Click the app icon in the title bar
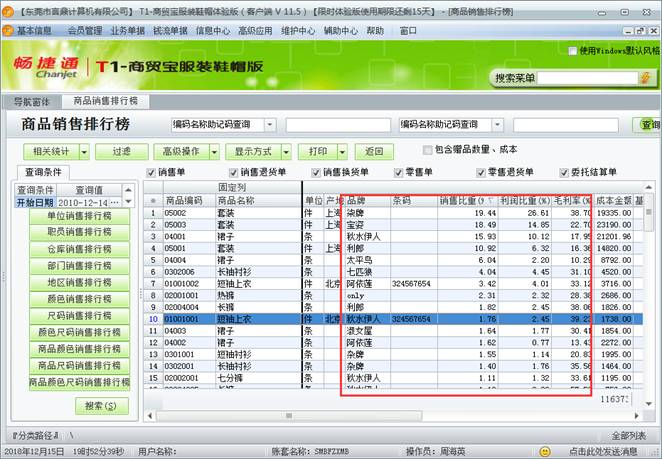This screenshot has height=459, width=662. [x=8, y=9]
